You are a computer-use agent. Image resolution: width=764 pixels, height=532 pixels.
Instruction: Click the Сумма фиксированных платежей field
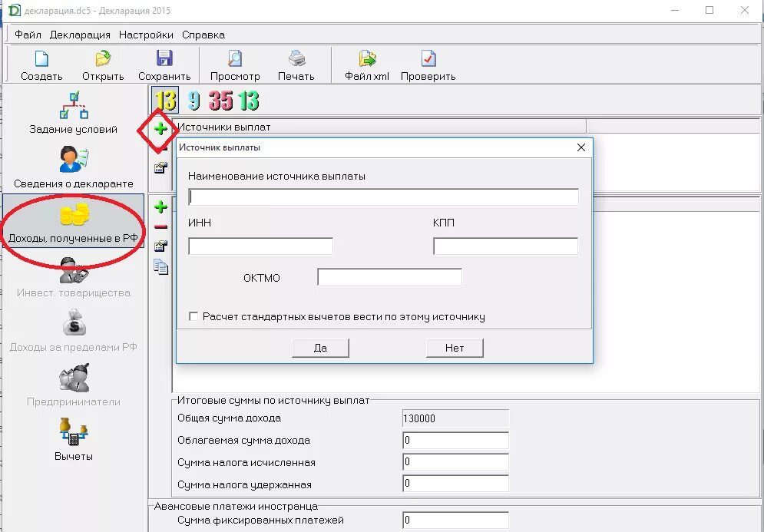point(455,520)
